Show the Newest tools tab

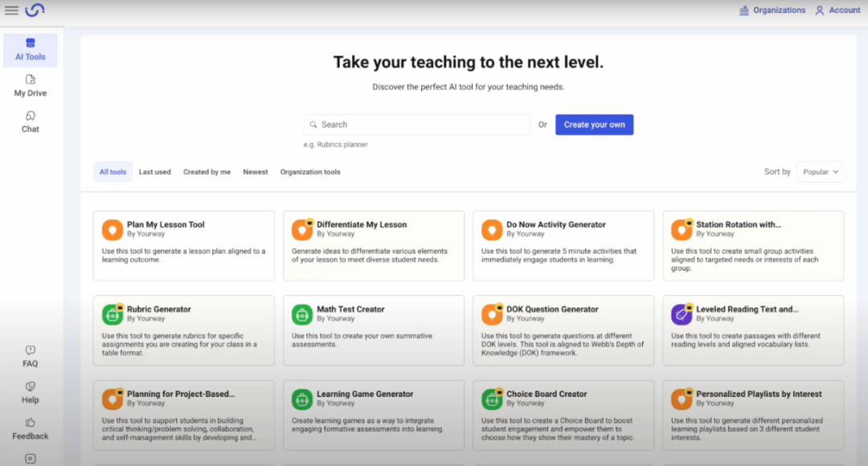[x=256, y=172]
